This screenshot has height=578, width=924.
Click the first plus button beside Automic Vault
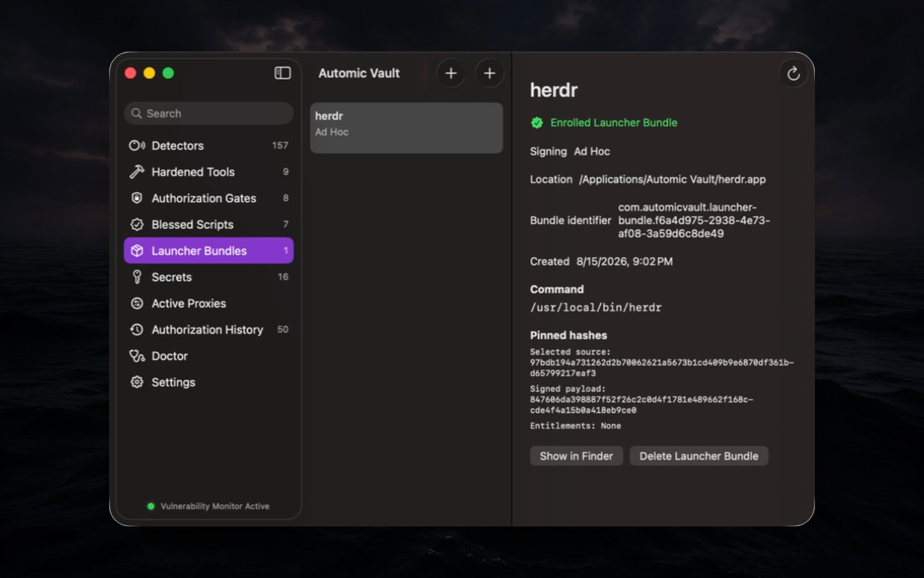pos(451,73)
